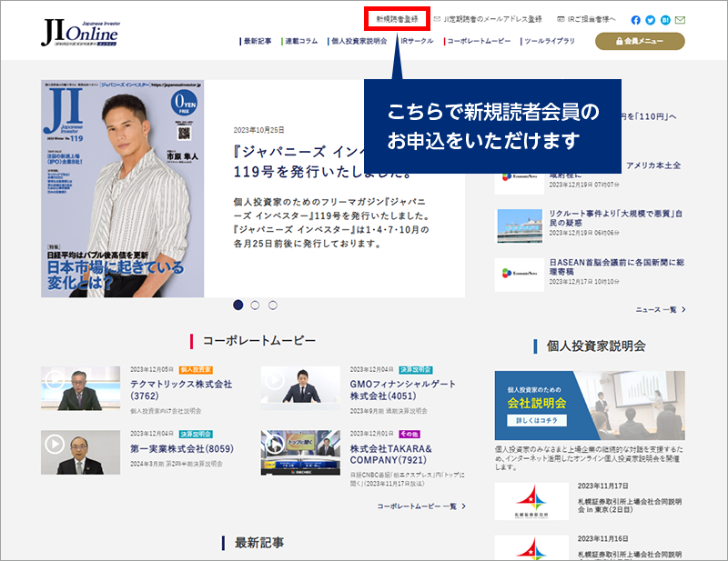Open the テクマトリックス株式会社(3762) title
Viewport: 728px width, 561px height.
coord(181,390)
